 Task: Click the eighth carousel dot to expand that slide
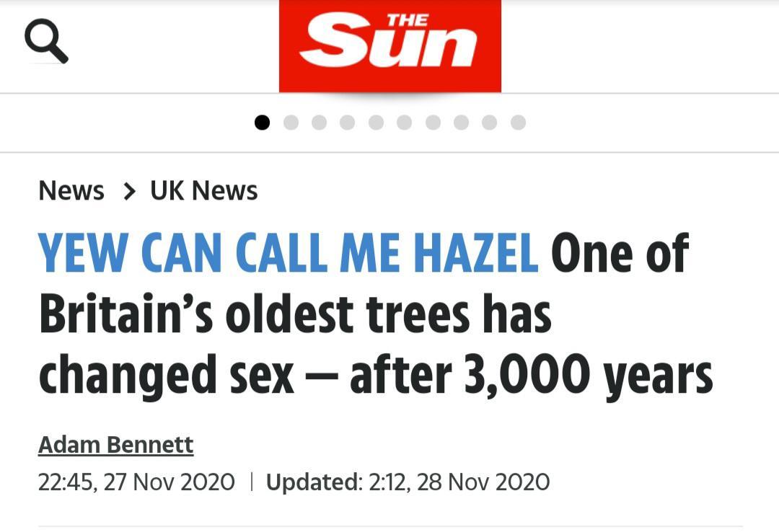(x=462, y=123)
